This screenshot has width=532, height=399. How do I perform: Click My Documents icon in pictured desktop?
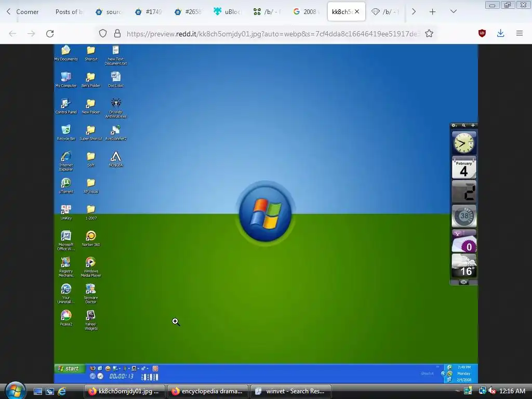pyautogui.click(x=66, y=54)
